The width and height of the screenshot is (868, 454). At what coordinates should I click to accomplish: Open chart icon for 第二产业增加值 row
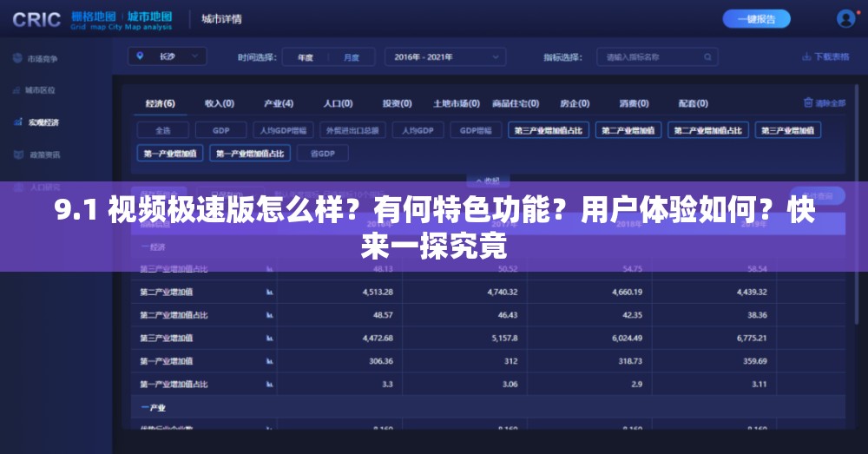[270, 292]
